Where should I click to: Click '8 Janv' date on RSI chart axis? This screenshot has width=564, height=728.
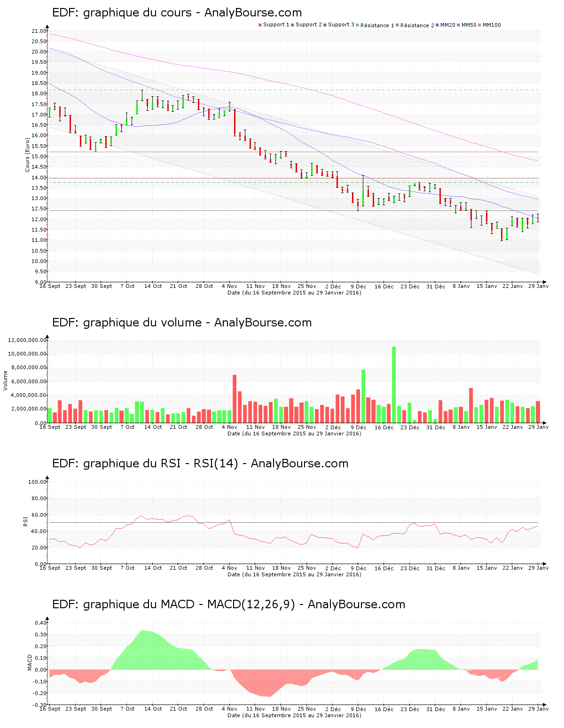click(461, 568)
